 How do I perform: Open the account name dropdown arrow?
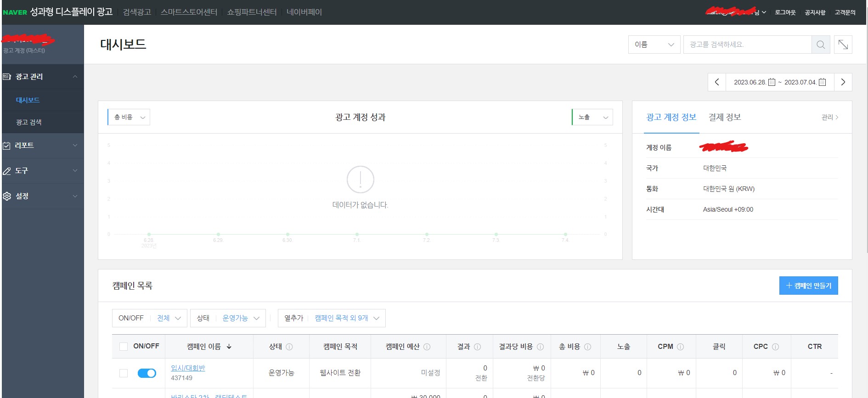pos(764,12)
